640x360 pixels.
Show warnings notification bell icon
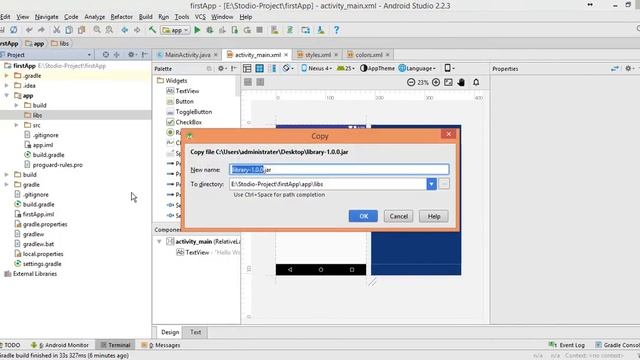coord(476,82)
